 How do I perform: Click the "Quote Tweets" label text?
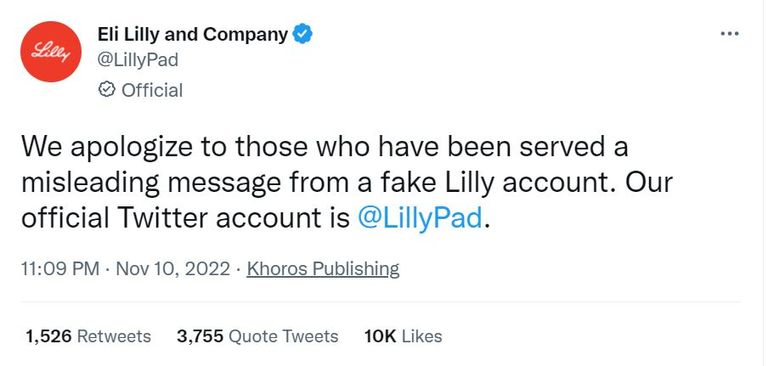point(284,336)
